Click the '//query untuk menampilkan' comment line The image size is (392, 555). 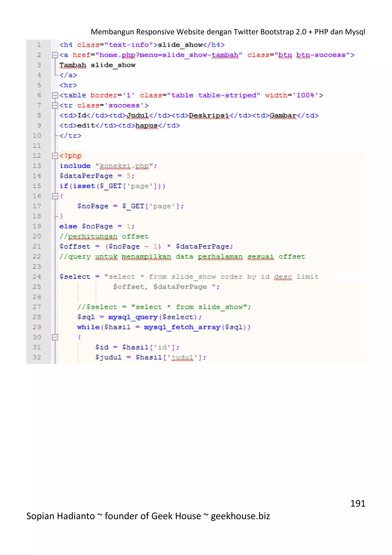182,257
